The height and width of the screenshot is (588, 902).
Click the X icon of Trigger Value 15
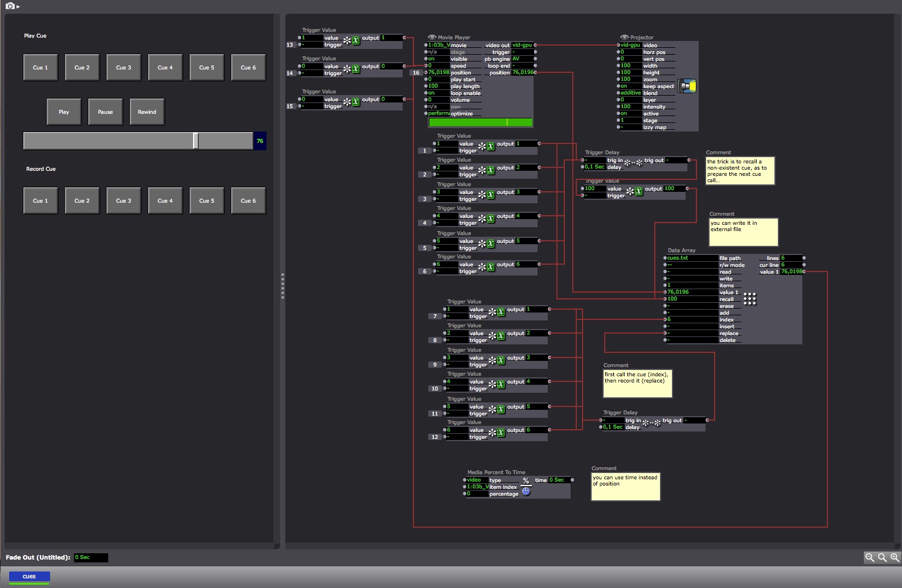(x=356, y=102)
